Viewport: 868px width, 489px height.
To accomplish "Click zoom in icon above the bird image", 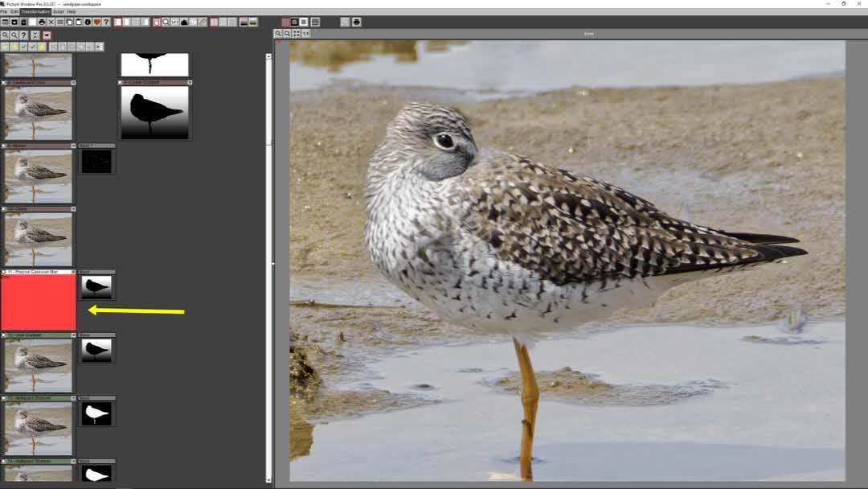I will (x=278, y=34).
